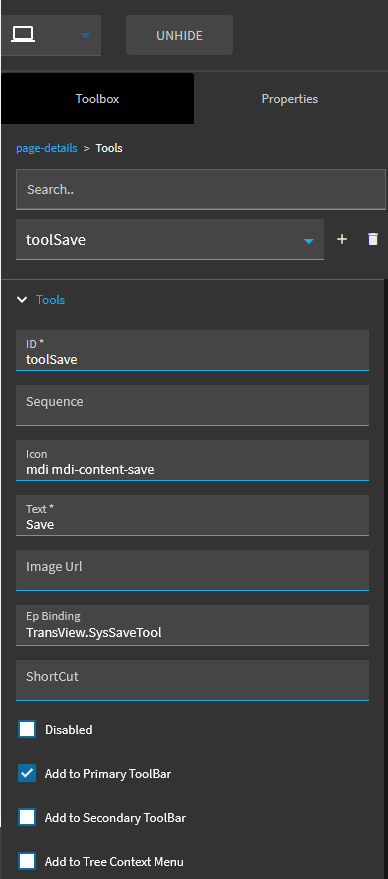Edit the Icon field mdi-content-save

pyautogui.click(x=192, y=460)
